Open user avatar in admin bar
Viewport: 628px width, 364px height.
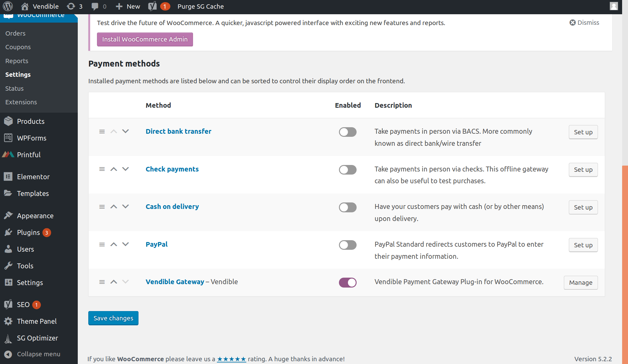[613, 6]
